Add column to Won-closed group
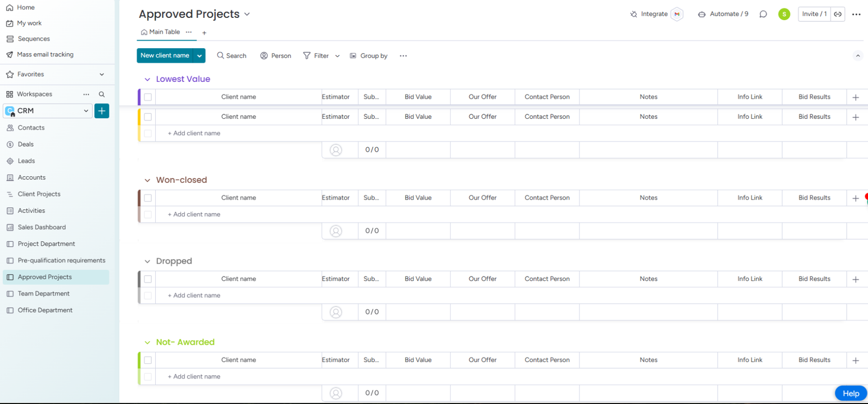The image size is (868, 404). click(856, 198)
